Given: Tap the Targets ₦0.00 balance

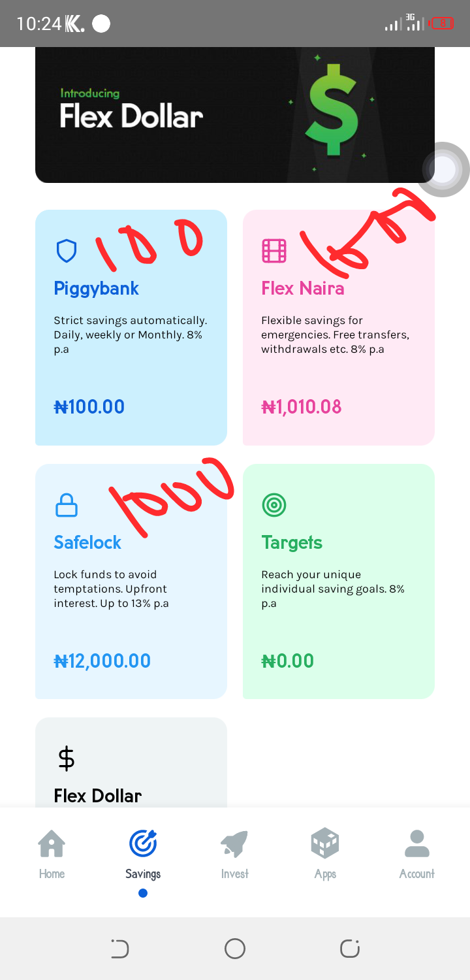Looking at the screenshot, I should tap(288, 661).
